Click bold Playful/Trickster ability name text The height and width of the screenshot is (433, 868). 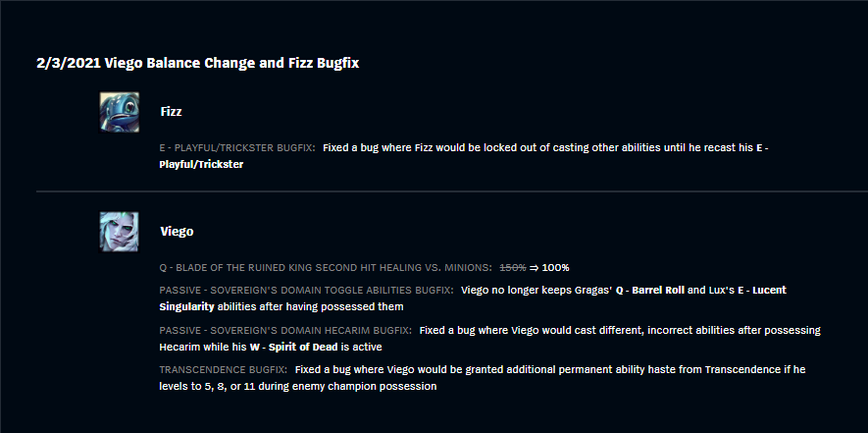pos(201,165)
